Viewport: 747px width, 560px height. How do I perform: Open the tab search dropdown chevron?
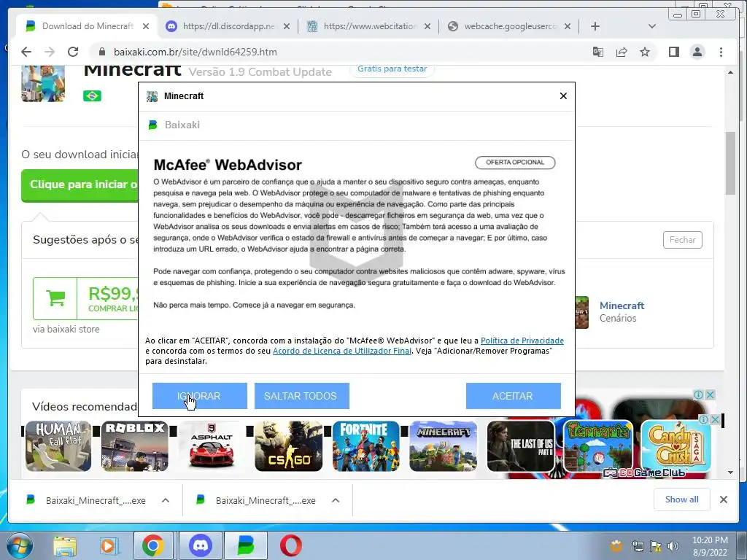click(x=652, y=26)
